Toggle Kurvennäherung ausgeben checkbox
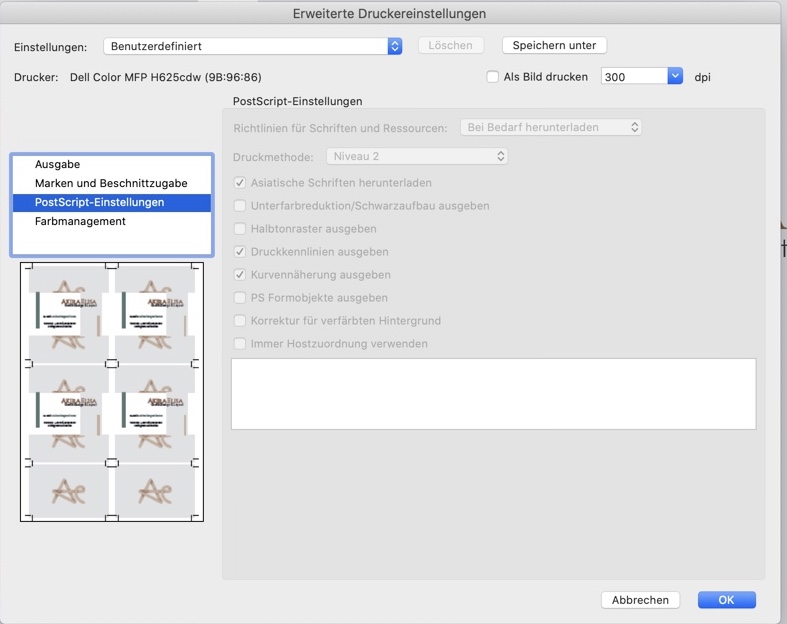Viewport: 787px width, 624px height. [239, 275]
